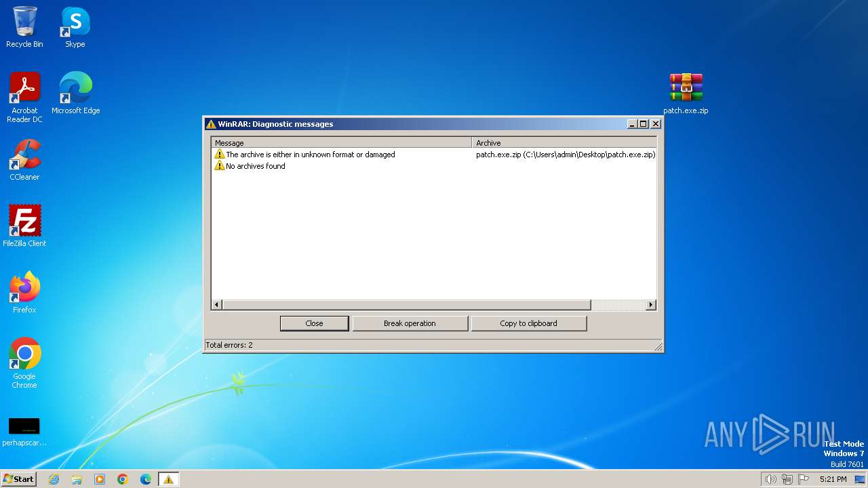Sort by the Archive column header
This screenshot has width=868, height=488.
[564, 143]
